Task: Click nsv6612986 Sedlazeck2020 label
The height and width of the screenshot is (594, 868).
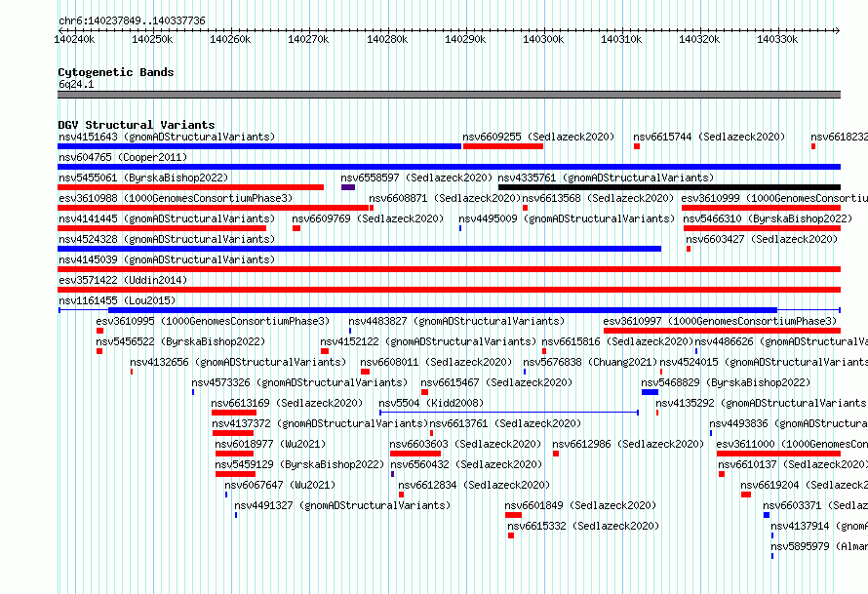Action: [x=628, y=444]
